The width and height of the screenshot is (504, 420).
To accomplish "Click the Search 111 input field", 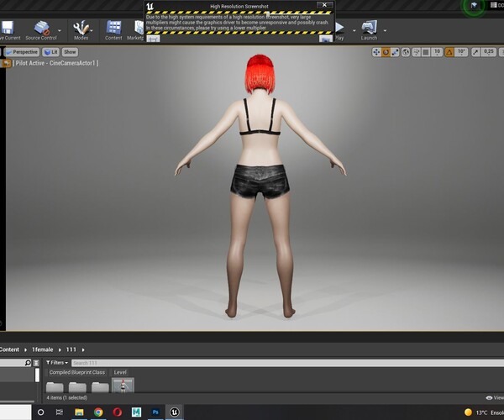I will pos(287,363).
